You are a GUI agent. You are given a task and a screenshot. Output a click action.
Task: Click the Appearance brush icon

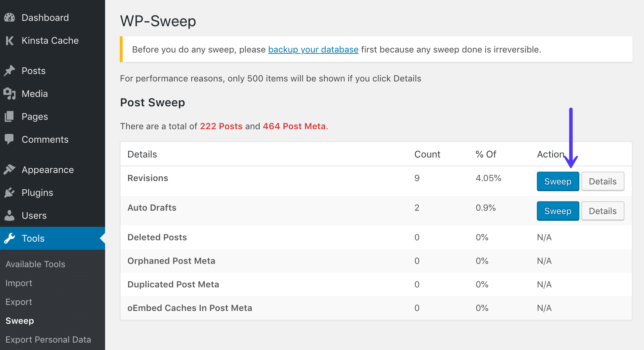10,170
